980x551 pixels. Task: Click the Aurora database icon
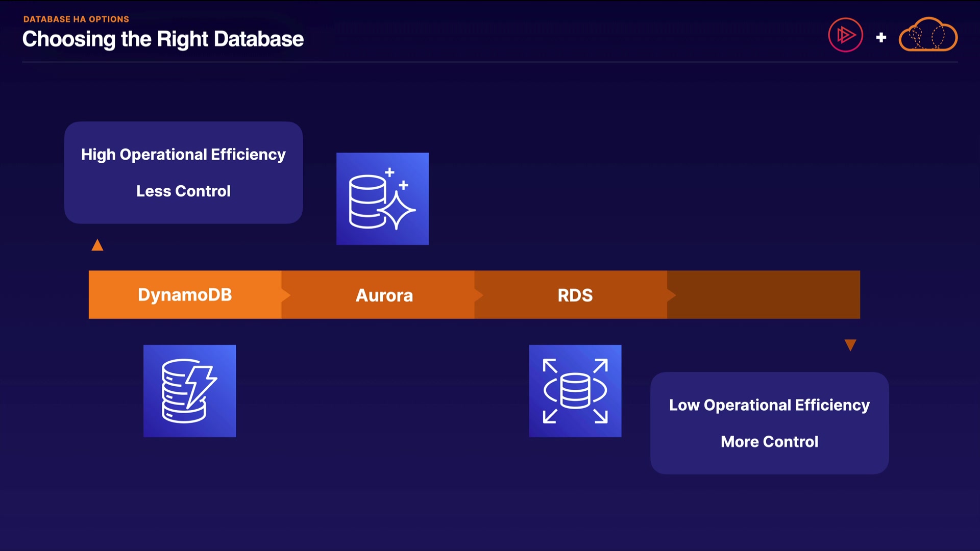tap(382, 199)
